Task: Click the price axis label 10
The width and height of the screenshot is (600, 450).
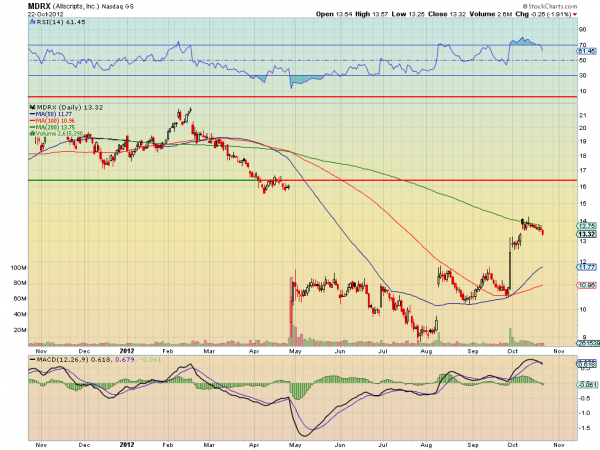Action: tap(584, 309)
